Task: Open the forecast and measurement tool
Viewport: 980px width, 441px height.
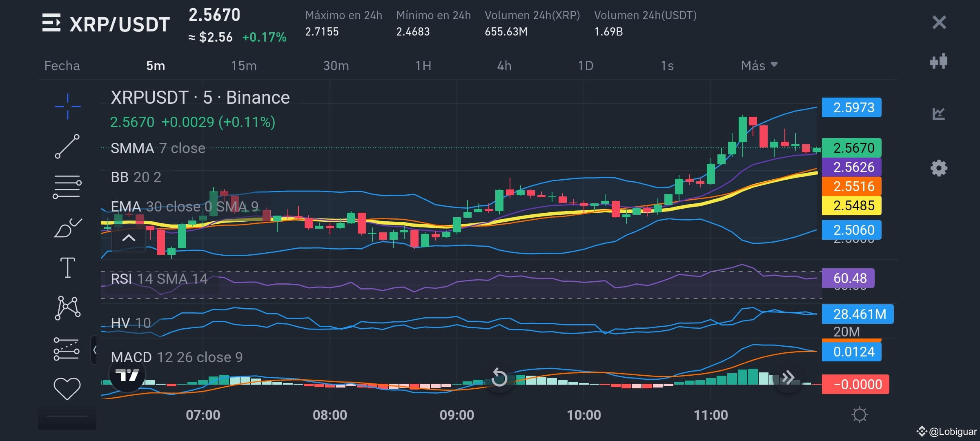Action: coord(67,349)
